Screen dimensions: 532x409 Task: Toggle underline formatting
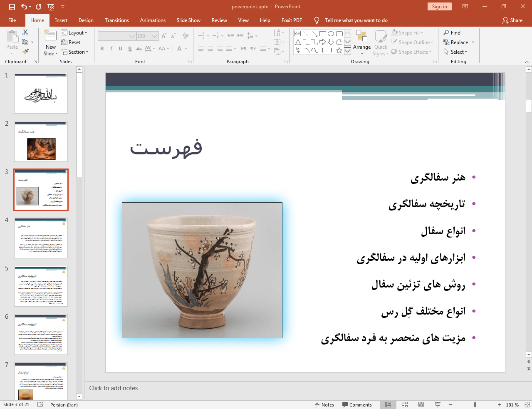coord(120,49)
